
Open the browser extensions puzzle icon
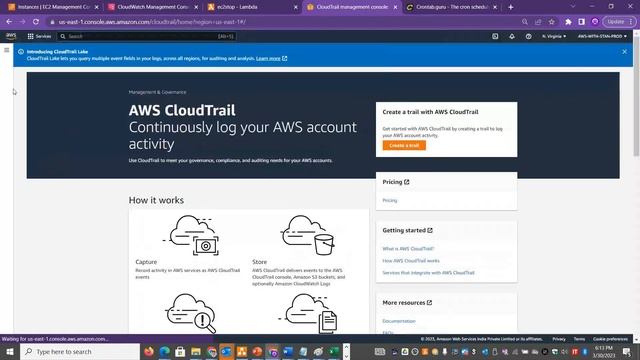point(568,22)
